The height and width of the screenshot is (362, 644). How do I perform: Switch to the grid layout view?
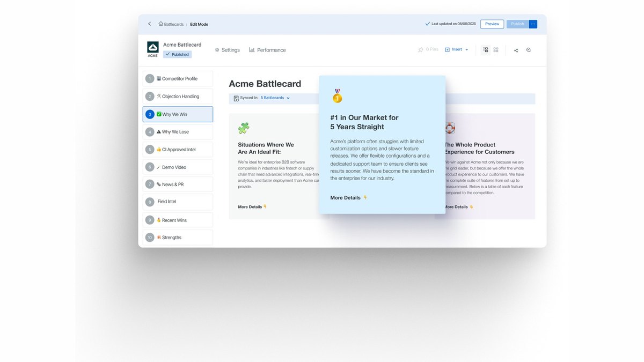(x=496, y=50)
